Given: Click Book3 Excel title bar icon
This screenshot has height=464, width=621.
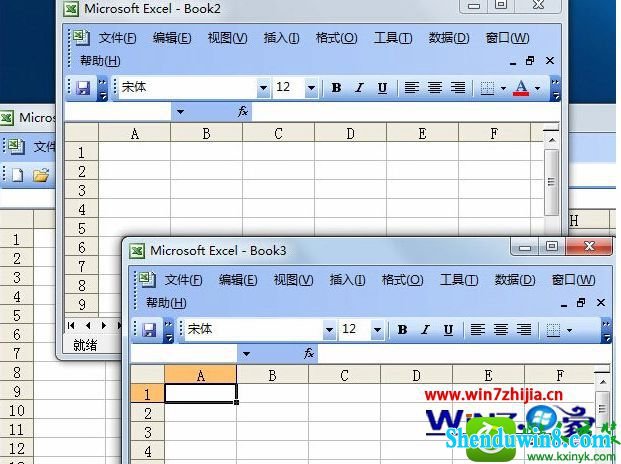Looking at the screenshot, I should pyautogui.click(x=137, y=251).
